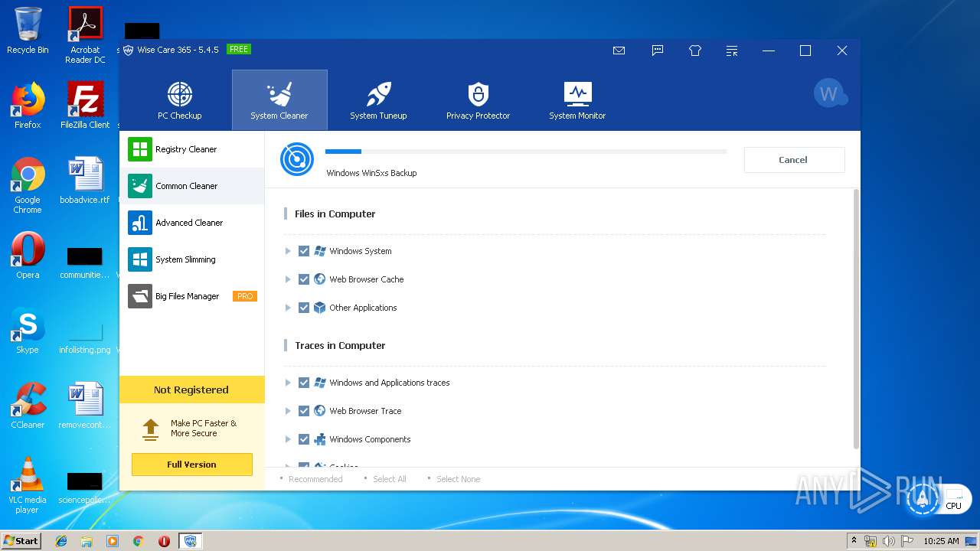Click the Not Registered banner
The width and height of the screenshot is (980, 551).
tap(191, 390)
